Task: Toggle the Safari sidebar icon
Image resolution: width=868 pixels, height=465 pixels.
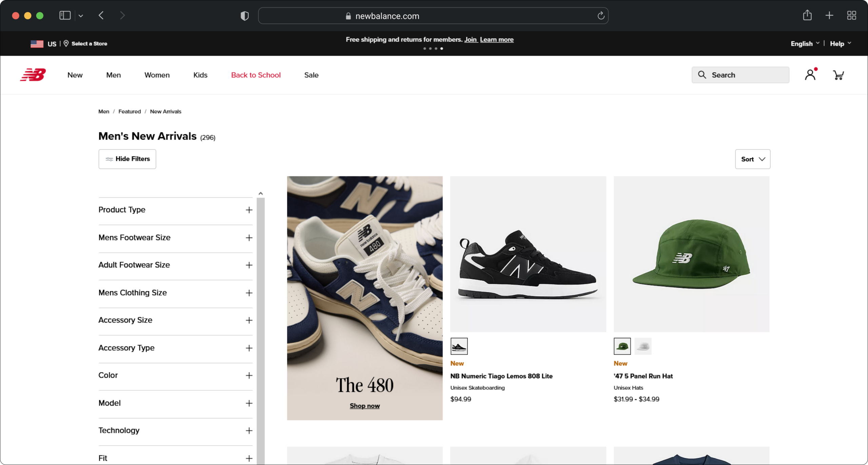Action: coord(65,15)
